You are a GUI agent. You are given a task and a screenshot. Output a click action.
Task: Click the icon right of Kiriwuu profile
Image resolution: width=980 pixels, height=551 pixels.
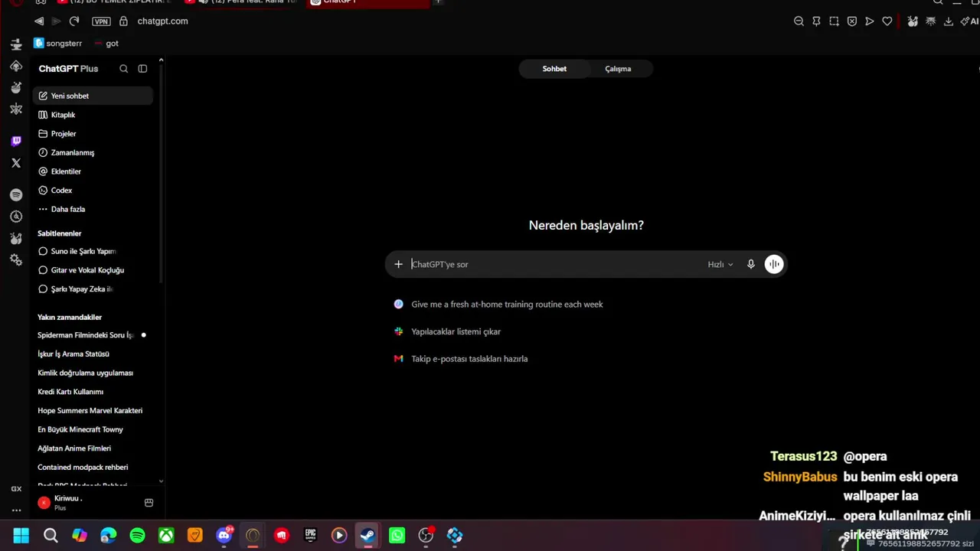tap(149, 503)
